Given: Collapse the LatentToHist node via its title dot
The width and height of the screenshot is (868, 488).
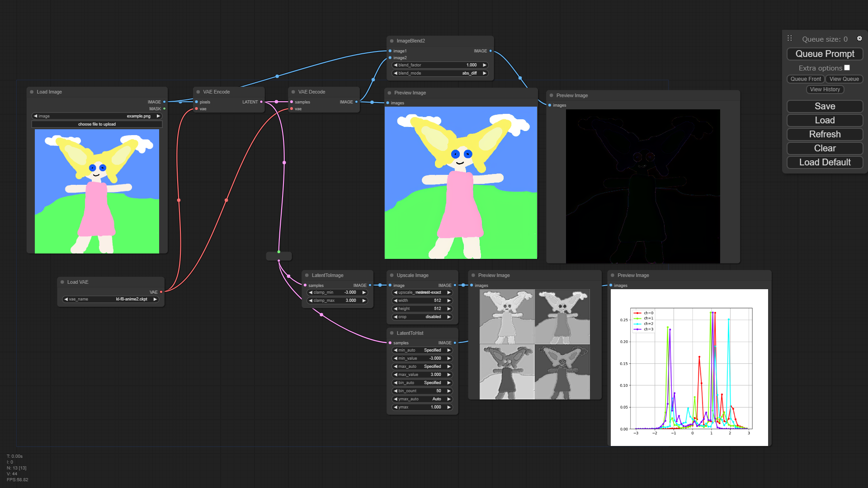Looking at the screenshot, I should coord(392,333).
